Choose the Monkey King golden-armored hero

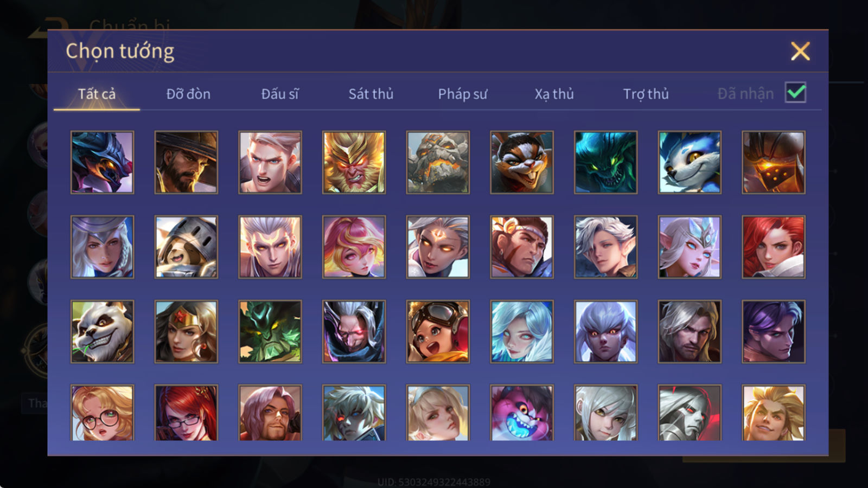coord(354,162)
